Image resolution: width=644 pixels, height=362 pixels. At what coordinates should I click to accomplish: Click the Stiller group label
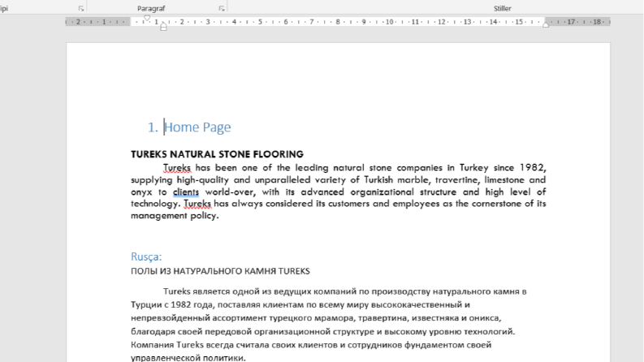[503, 9]
